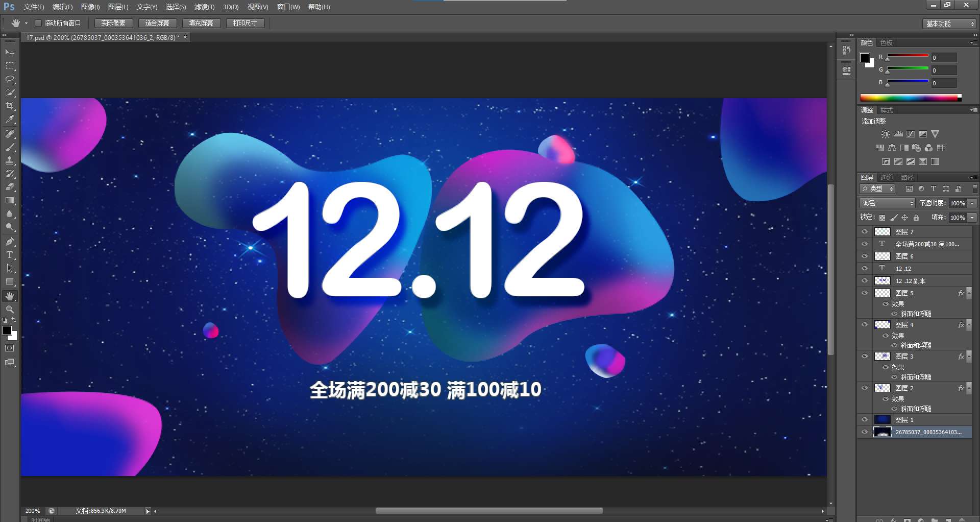Open workspace 基本功能 dropdown
The height and width of the screenshot is (522, 980).
(x=949, y=23)
